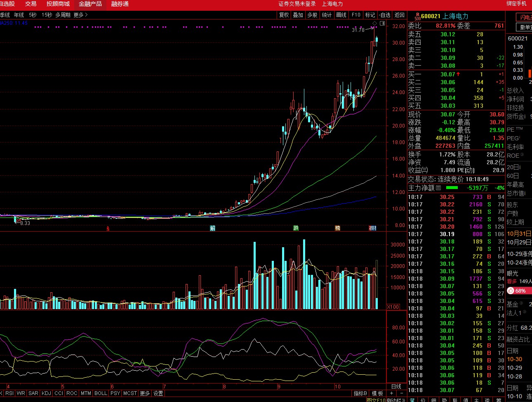The width and height of the screenshot is (532, 402).
Task: Switch to the 15秒 period
Action: [x=47, y=15]
